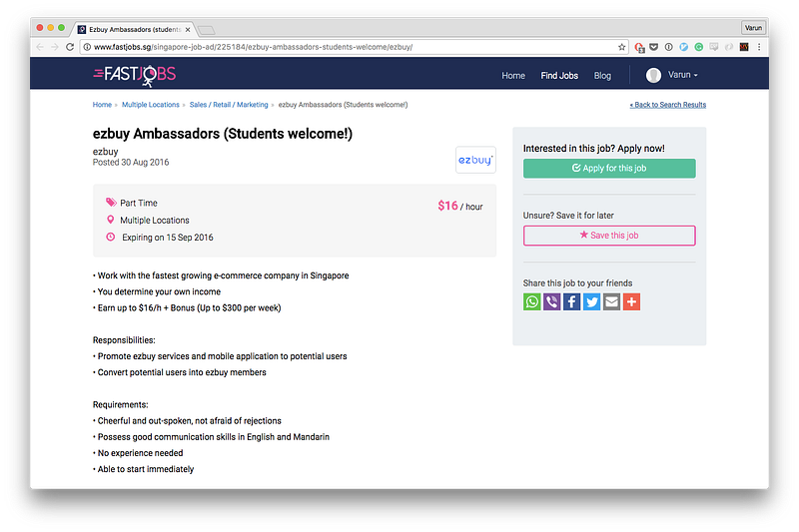Image resolution: width=799 pixels, height=532 pixels.
Task: Open a new browser tab
Action: (x=207, y=30)
